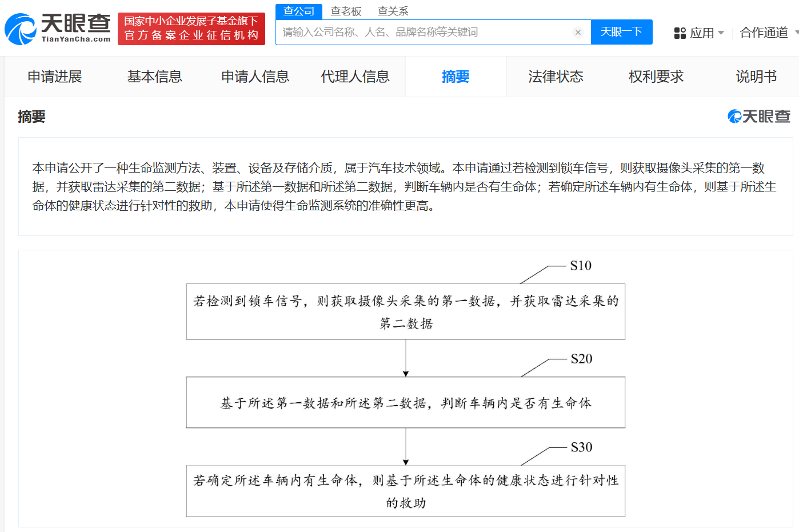This screenshot has height=532, width=799.
Task: Go to 申请进展 section
Action: coord(55,77)
